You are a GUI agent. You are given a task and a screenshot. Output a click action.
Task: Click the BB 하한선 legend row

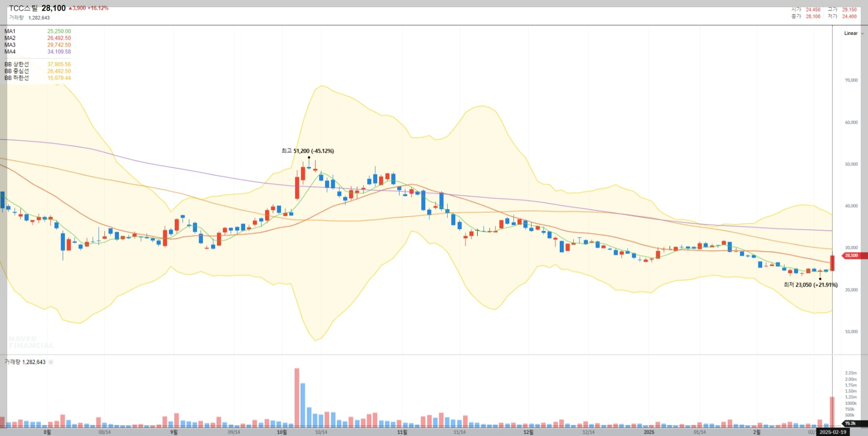coord(37,78)
